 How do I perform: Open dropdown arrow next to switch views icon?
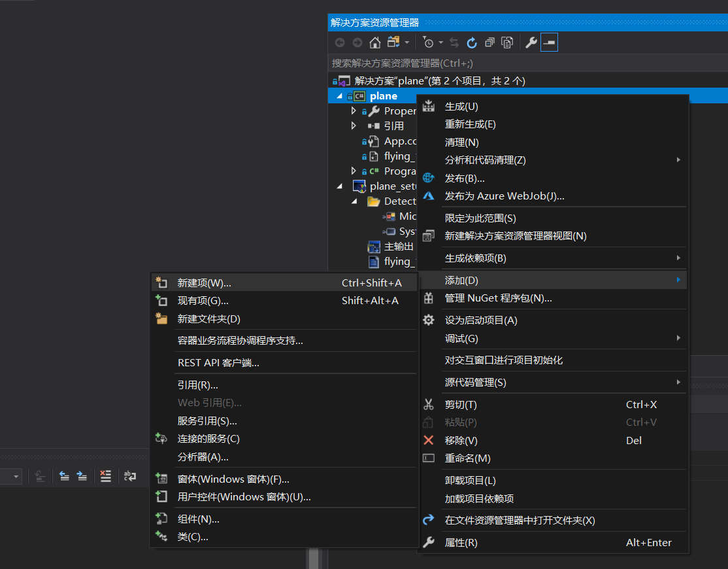(x=407, y=43)
